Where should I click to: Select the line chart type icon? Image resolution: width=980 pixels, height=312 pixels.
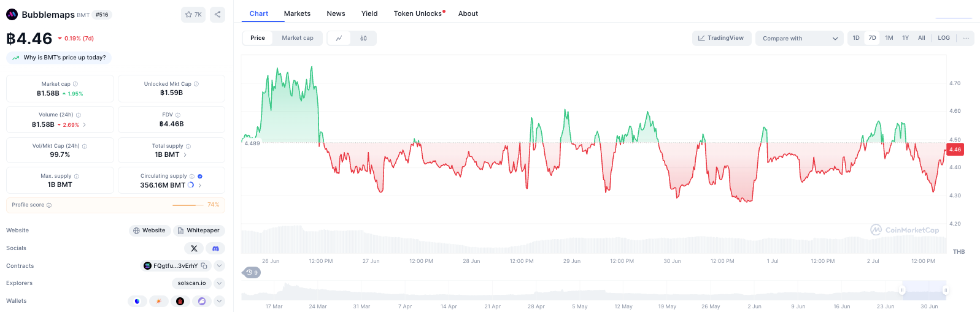click(x=339, y=38)
